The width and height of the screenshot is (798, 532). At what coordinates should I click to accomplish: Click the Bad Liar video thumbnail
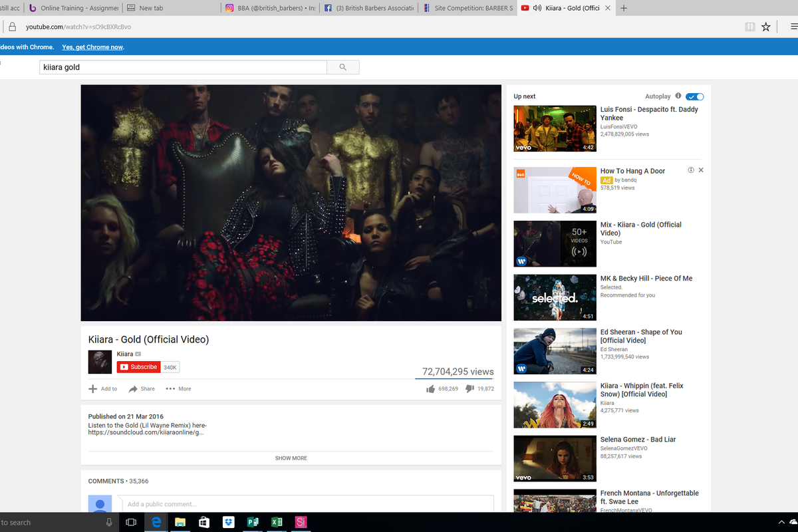(x=555, y=459)
